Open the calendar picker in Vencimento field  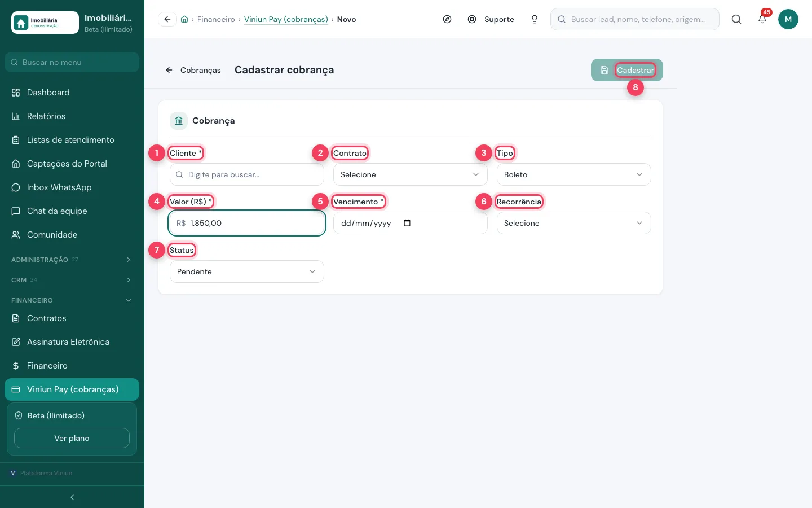[x=407, y=223]
